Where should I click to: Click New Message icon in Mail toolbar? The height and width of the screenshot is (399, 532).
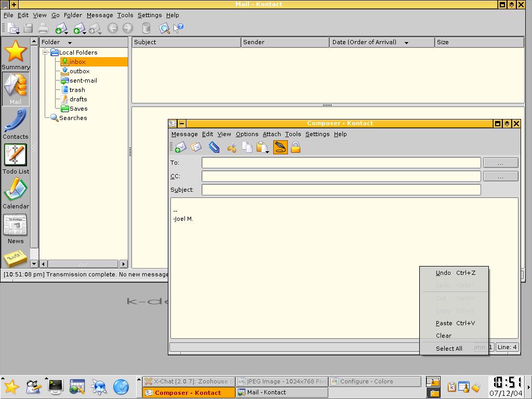[x=13, y=29]
